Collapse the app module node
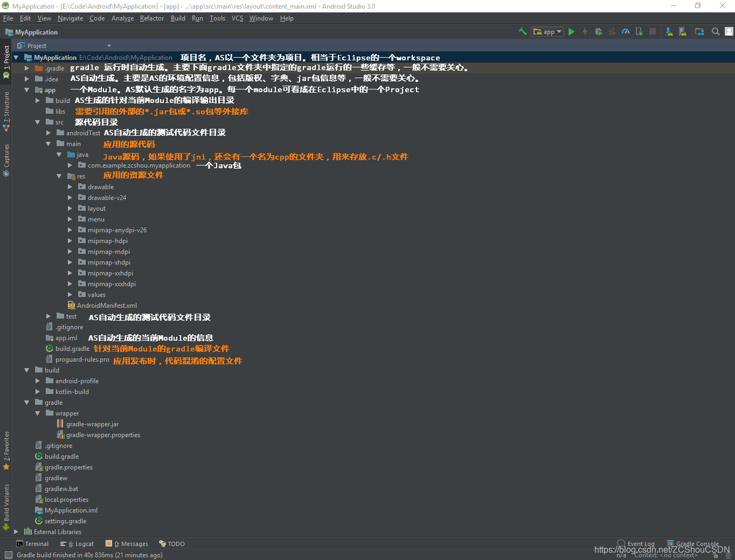Image resolution: width=735 pixels, height=560 pixels. click(26, 90)
